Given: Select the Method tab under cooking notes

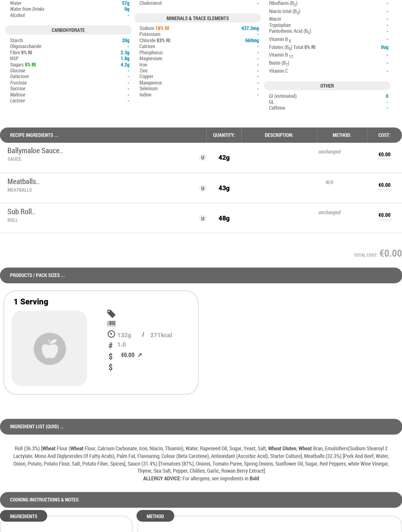Looking at the screenshot, I should click(x=155, y=516).
